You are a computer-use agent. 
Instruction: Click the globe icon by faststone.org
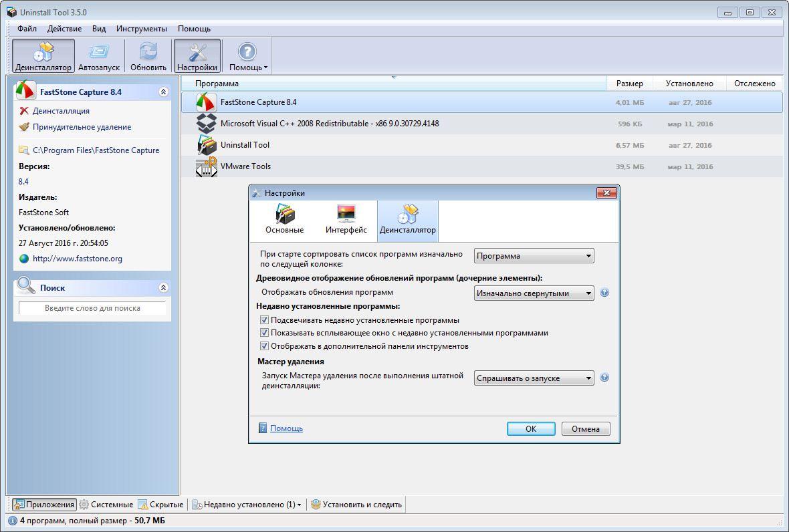tap(23, 259)
